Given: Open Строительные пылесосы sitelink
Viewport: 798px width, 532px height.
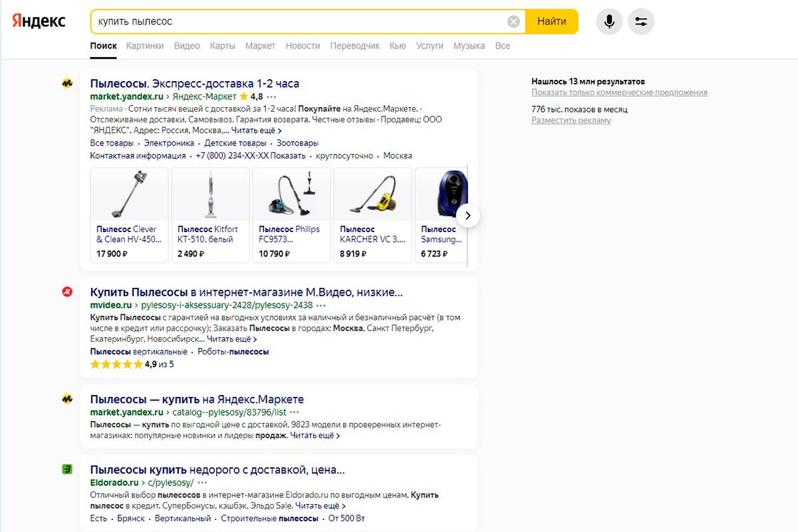Looking at the screenshot, I should pos(269,519).
